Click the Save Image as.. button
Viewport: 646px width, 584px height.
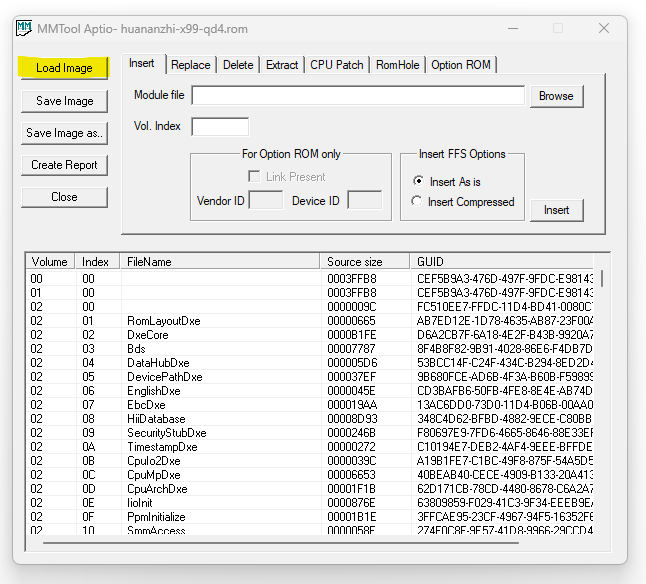(x=64, y=133)
